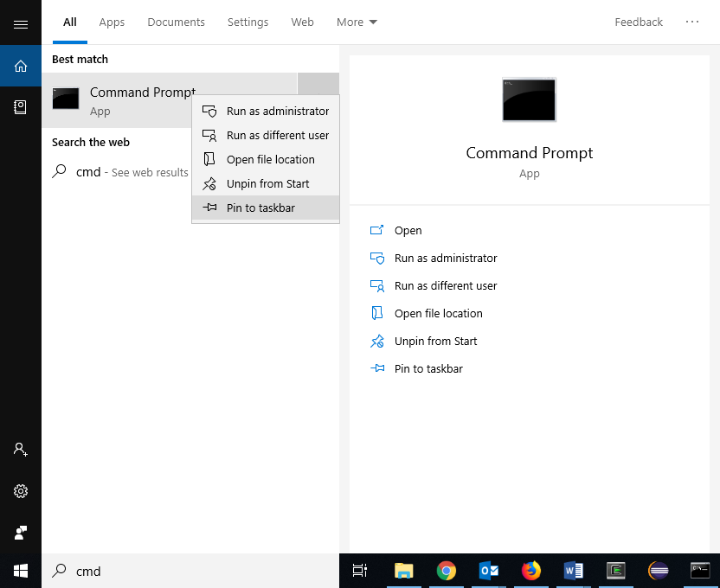Click the Task View taskbar icon
Viewport: 720px width, 588px height.
(360, 571)
